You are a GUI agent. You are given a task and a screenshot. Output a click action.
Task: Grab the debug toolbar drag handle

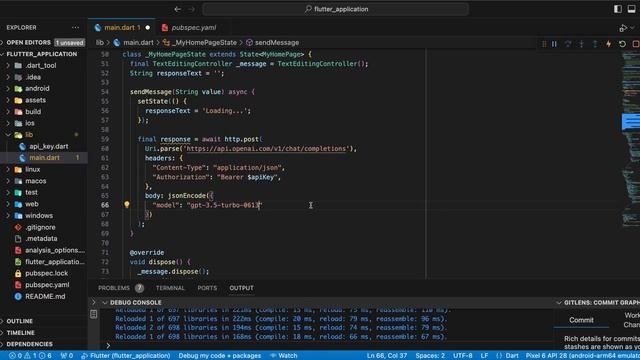[544, 44]
